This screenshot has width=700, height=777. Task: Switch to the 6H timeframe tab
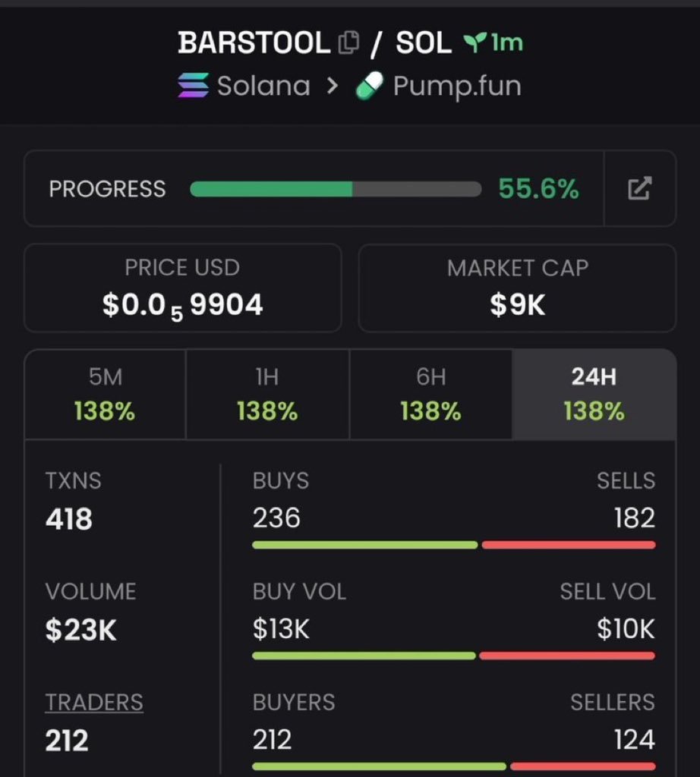point(430,395)
